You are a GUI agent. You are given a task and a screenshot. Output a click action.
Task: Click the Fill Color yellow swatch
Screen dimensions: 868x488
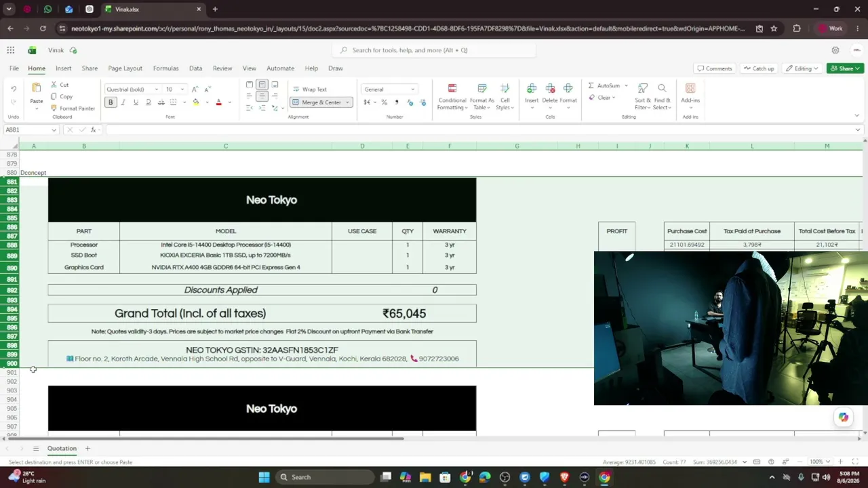(196, 102)
